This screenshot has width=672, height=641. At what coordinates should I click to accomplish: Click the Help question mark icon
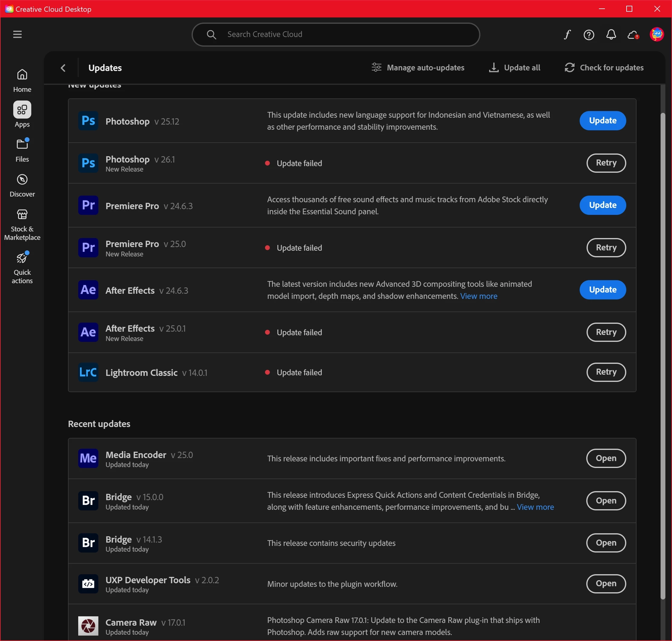[589, 35]
